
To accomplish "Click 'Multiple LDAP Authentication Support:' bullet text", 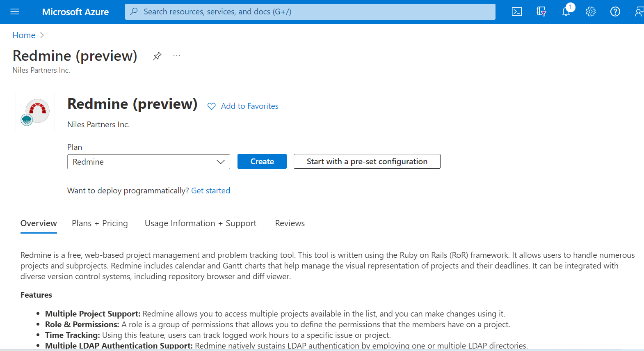I will click(119, 346).
